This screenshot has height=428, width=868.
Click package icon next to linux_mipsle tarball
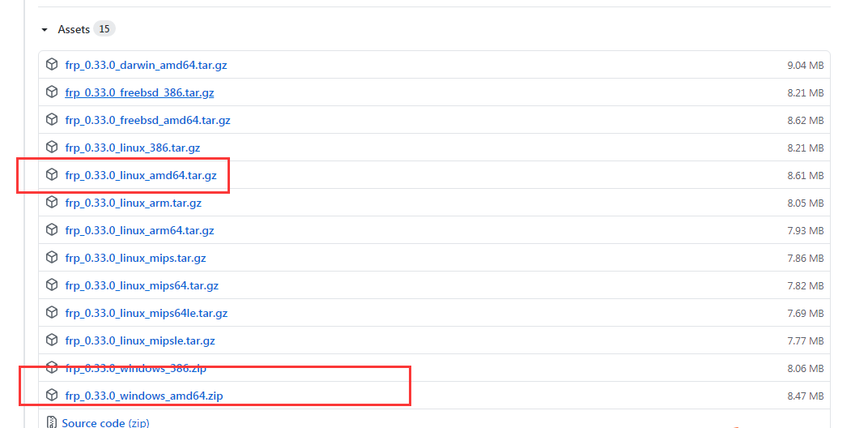pos(52,340)
